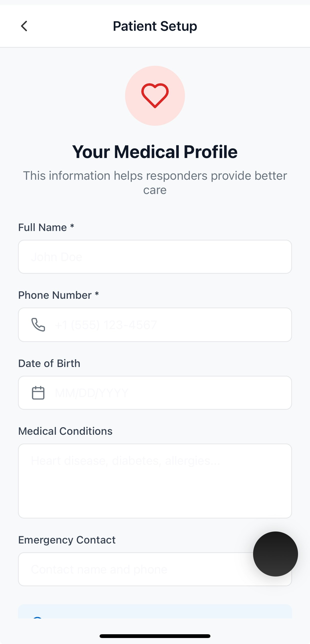The image size is (310, 644).
Task: Tap the Patient Setup header title
Action: pos(155,26)
